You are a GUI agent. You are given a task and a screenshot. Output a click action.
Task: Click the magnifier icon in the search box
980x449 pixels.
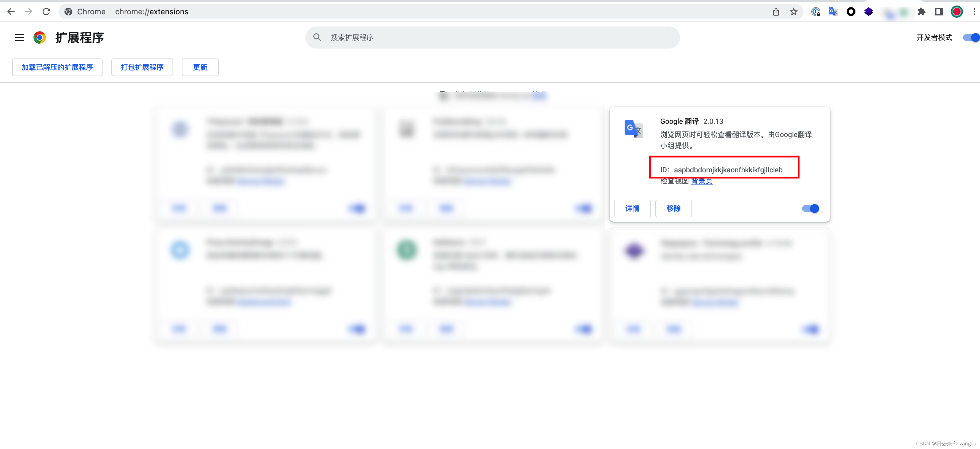(x=317, y=37)
